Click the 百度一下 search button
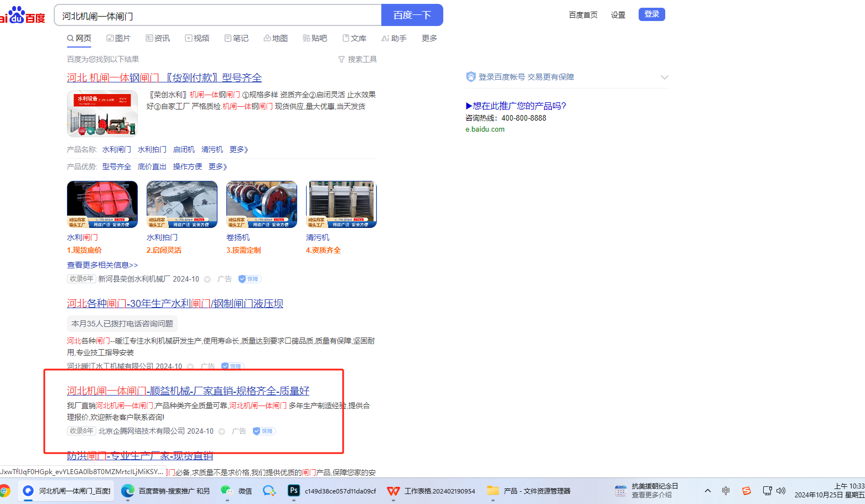Image resolution: width=865 pixels, height=504 pixels. click(x=412, y=15)
